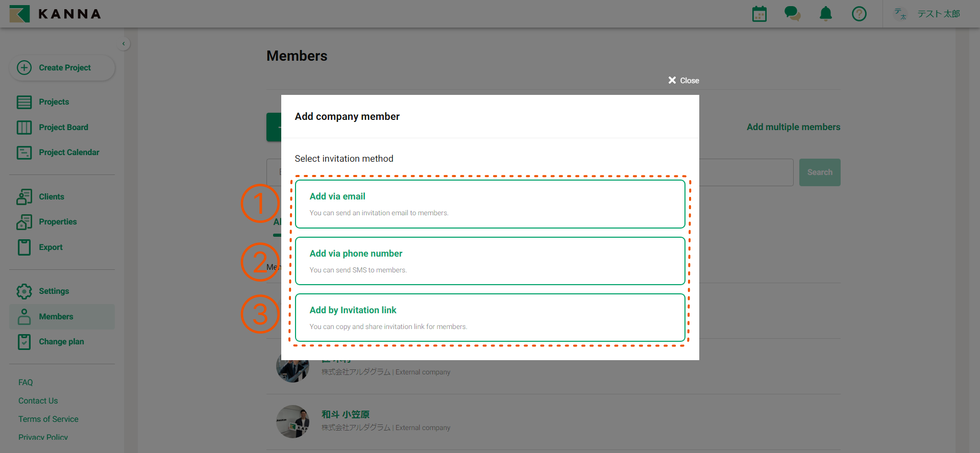This screenshot has height=453, width=980.
Task: Click the Contact Us link
Action: pyautogui.click(x=38, y=401)
